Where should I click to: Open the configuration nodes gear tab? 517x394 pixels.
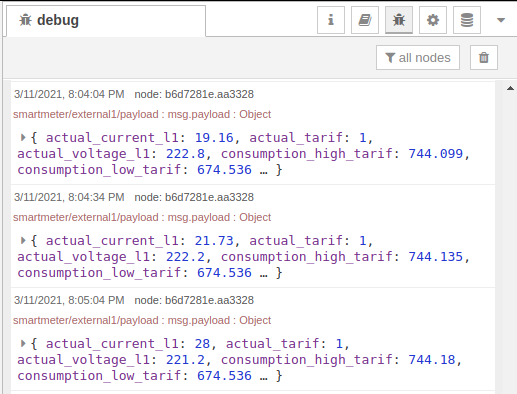pyautogui.click(x=433, y=20)
